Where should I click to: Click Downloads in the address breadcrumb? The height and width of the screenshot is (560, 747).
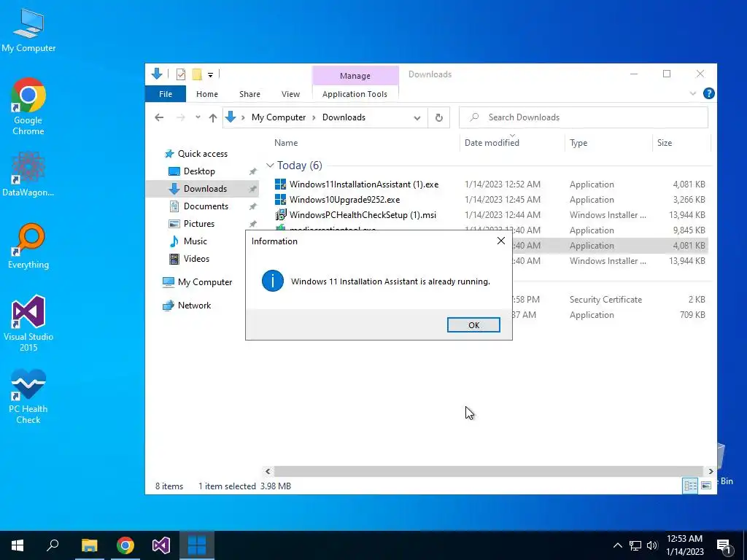coord(344,117)
